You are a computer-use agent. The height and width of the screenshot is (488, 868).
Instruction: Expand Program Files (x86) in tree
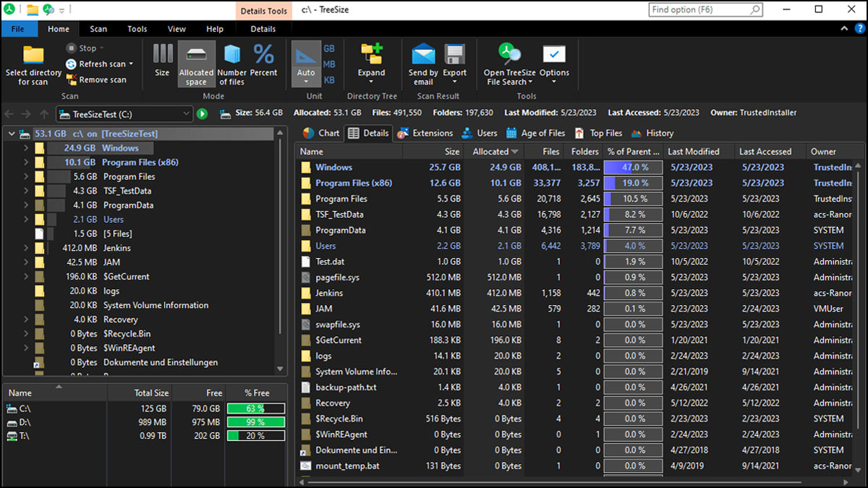click(27, 163)
